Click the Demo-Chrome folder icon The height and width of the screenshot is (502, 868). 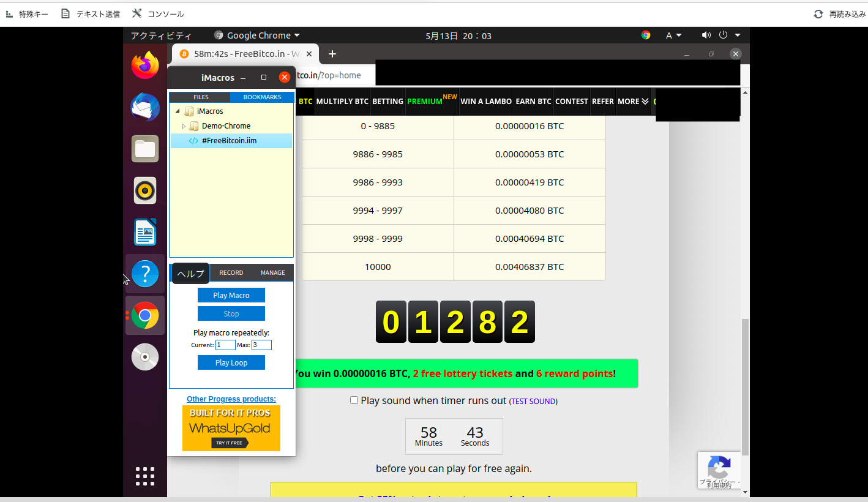coord(194,126)
